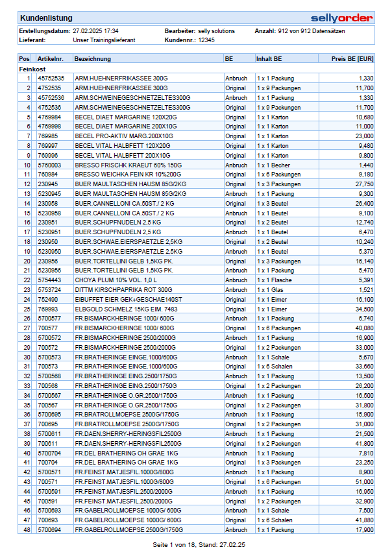Viewport: 392px width, 556px height.
Task: Click BRESSO FRISCHK KRAEUT 60% 150G
Action: click(128, 165)
